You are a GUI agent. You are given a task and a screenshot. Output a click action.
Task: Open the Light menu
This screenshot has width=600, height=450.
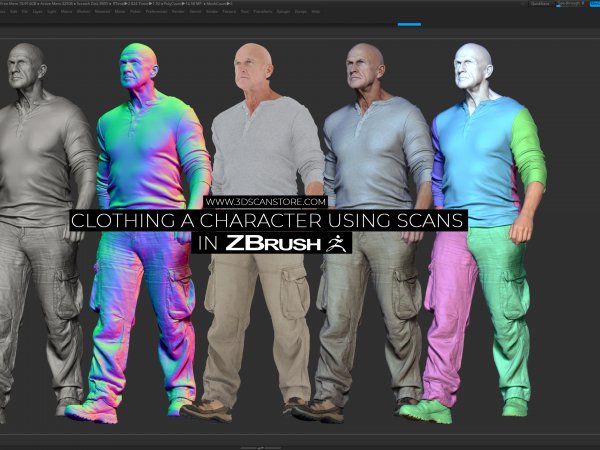point(52,11)
